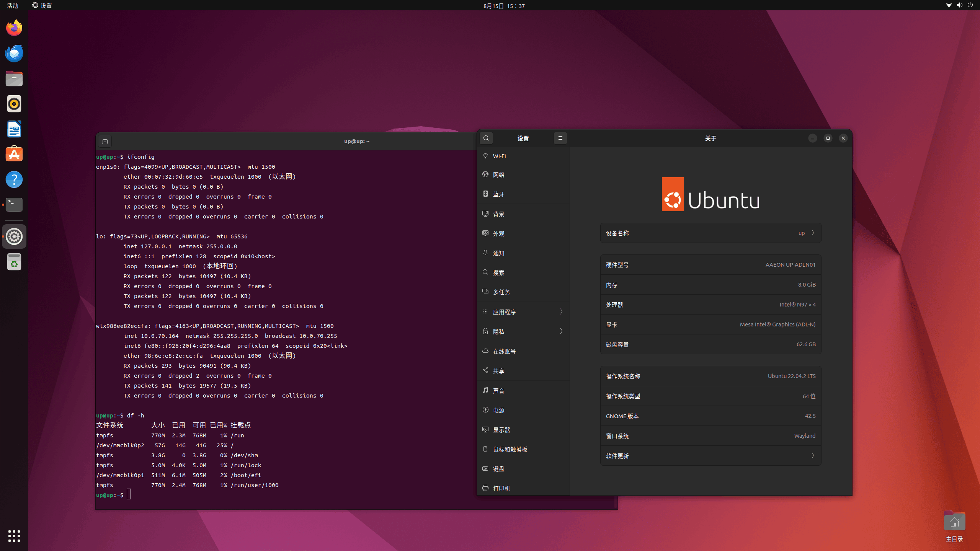Open Firefox from the dock

tap(14, 28)
